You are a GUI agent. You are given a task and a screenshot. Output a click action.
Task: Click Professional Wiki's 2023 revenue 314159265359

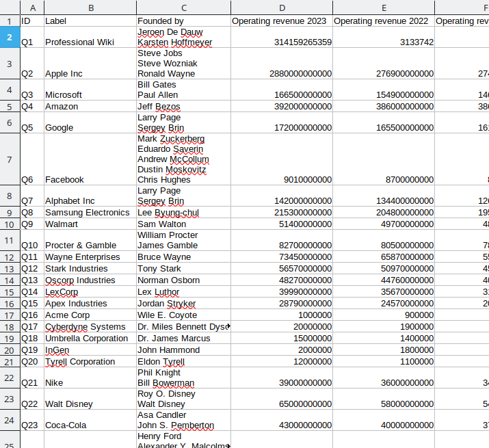282,37
